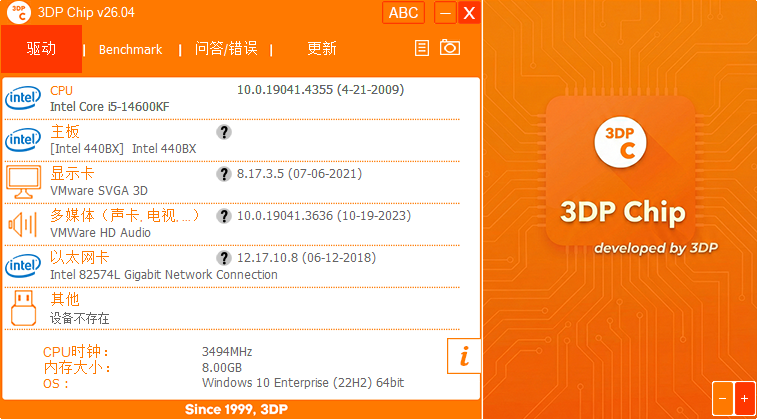Click the list/report copy icon

tap(421, 48)
